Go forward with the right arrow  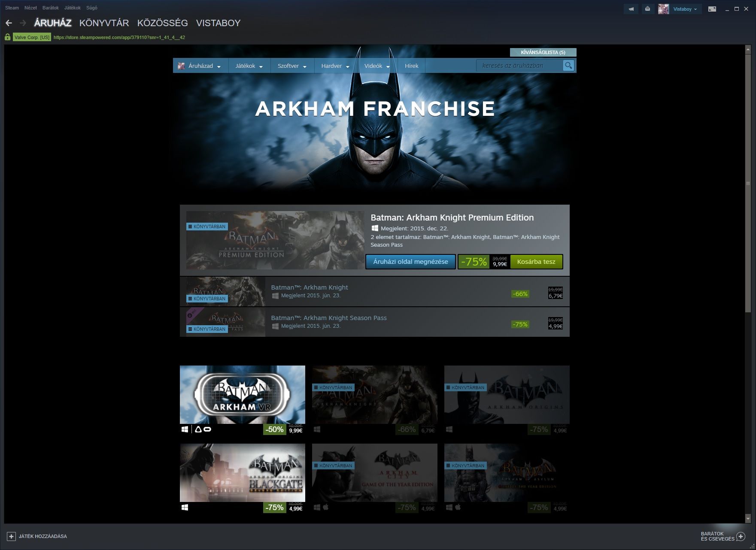pos(23,23)
